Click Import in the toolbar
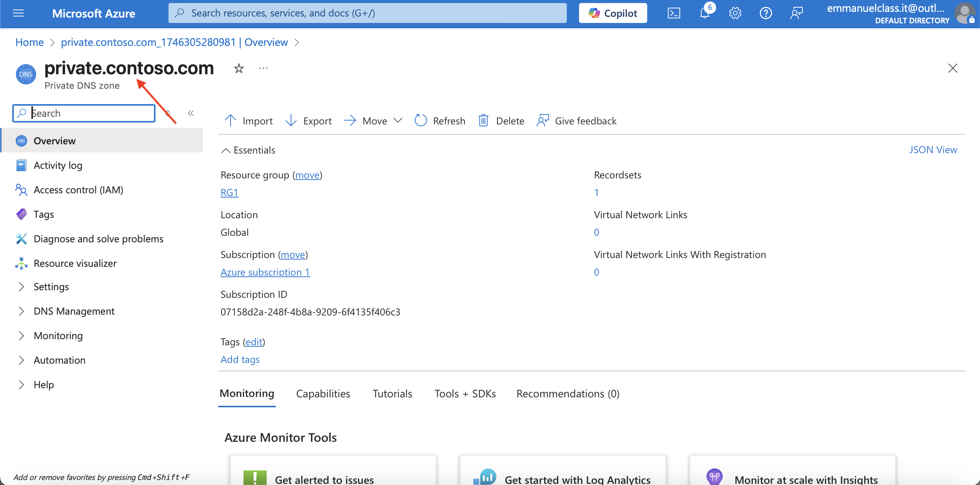Viewport: 980px width, 485px height. (x=249, y=121)
